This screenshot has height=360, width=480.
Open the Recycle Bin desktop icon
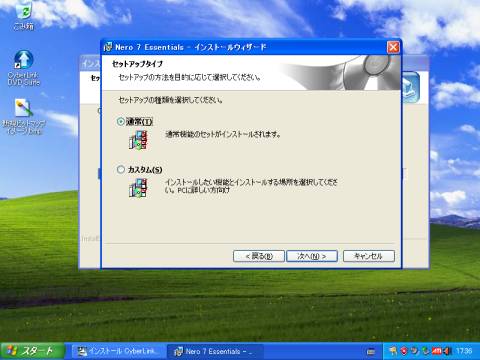[24, 15]
